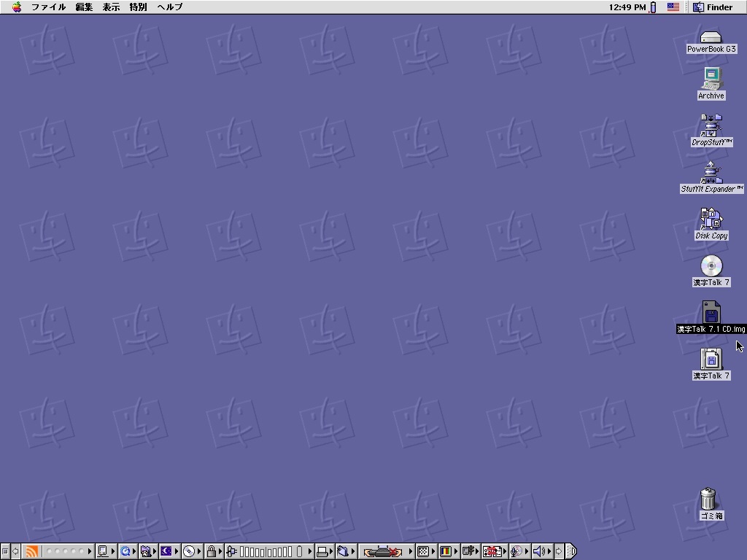Expand the Sound Volume module arrow
Image resolution: width=747 pixels, height=560 pixels.
tap(549, 551)
